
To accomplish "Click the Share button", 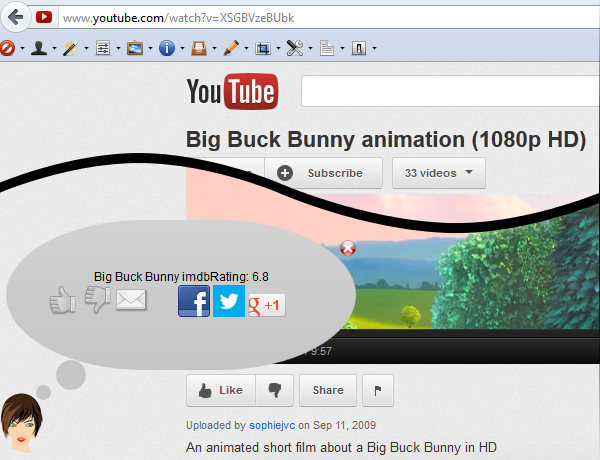I will pyautogui.click(x=328, y=390).
